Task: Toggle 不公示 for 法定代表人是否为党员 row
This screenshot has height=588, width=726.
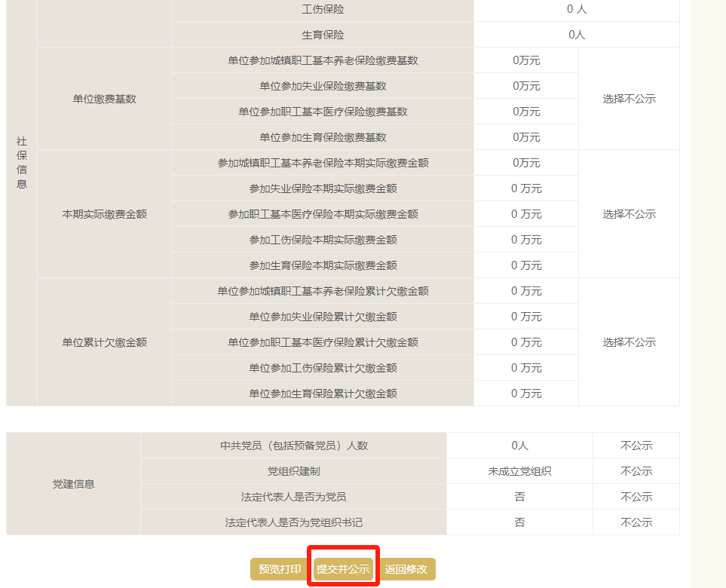Action: [x=636, y=497]
